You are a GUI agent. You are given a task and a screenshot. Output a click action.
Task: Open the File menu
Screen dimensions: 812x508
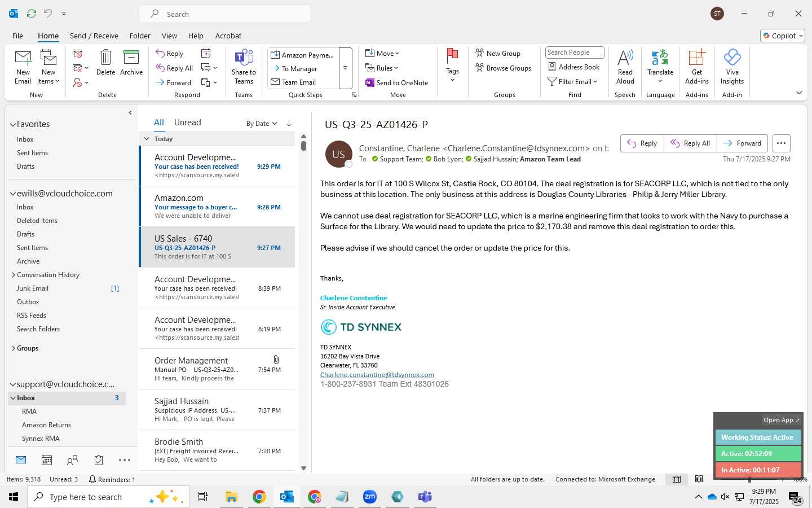click(17, 36)
